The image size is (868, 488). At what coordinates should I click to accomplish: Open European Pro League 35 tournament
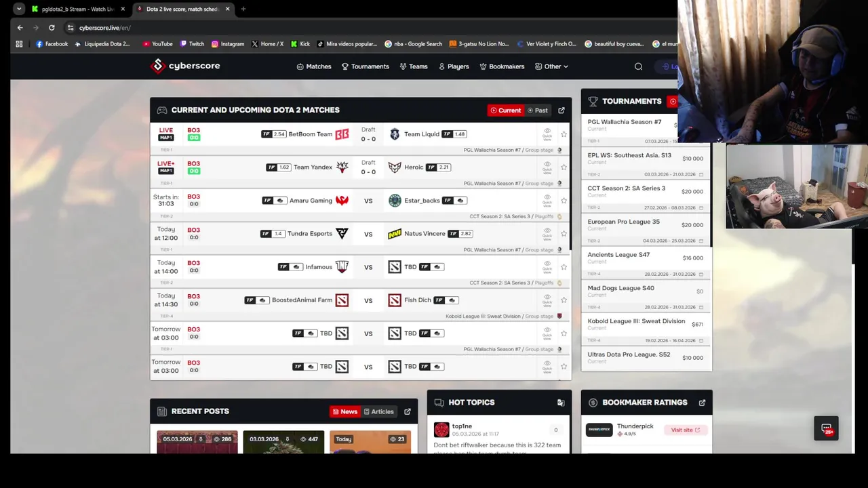(x=623, y=222)
